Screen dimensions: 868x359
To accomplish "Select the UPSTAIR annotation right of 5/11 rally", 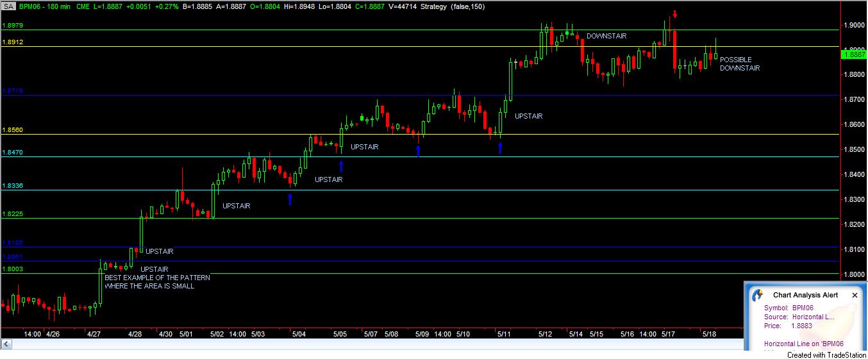I will [x=529, y=117].
